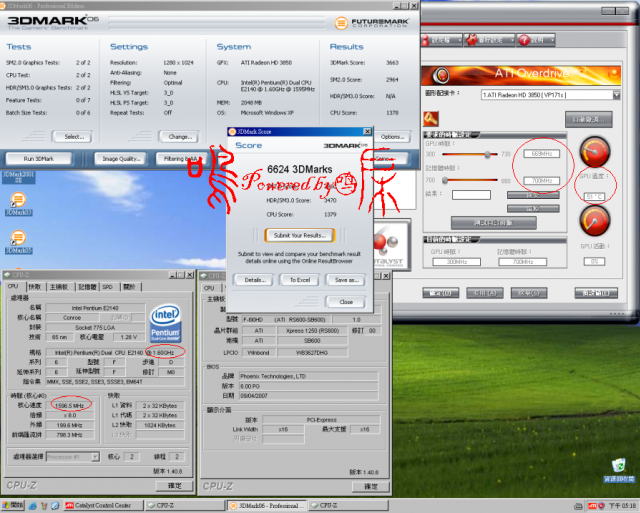Viewport: 640px width, 513px height.
Task: Launch Internet Explorer from quick launch
Action: [33, 506]
